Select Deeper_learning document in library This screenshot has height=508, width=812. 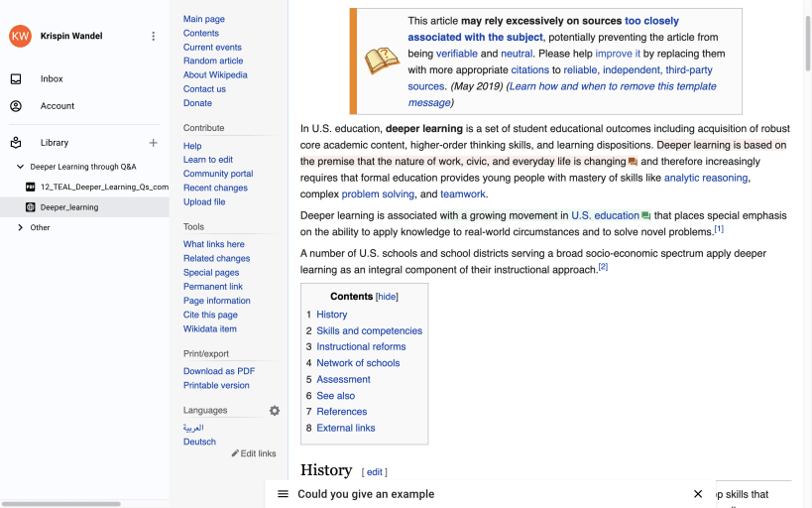pyautogui.click(x=69, y=207)
